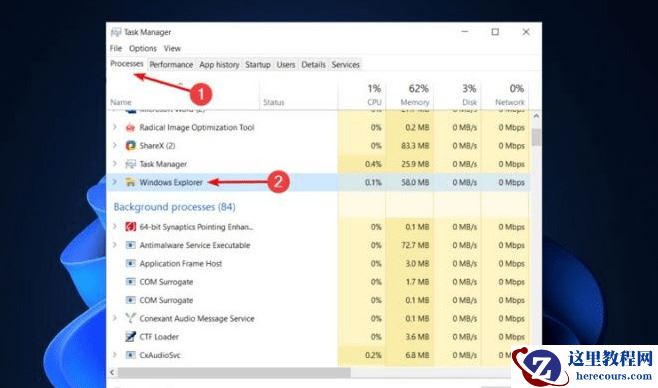
Task: Click the Task Manager title bar icon
Action: [x=116, y=32]
